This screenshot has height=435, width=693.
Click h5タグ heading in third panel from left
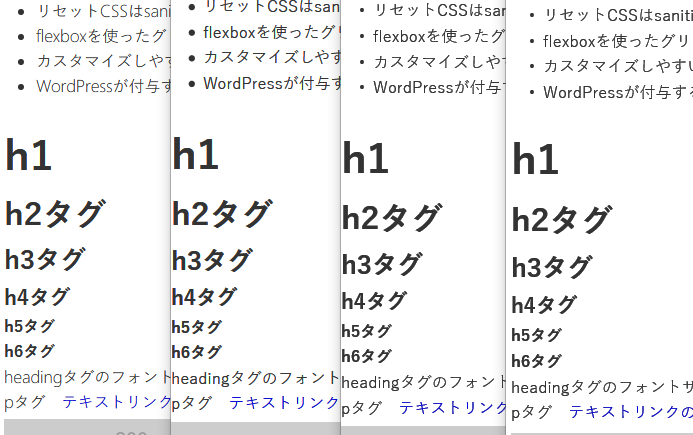pyautogui.click(x=366, y=331)
